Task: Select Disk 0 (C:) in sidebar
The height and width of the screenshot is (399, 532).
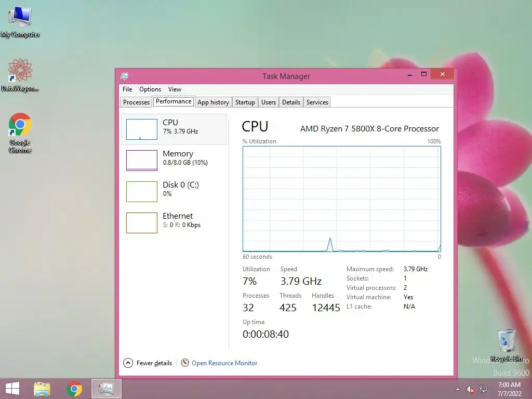Action: click(x=174, y=191)
